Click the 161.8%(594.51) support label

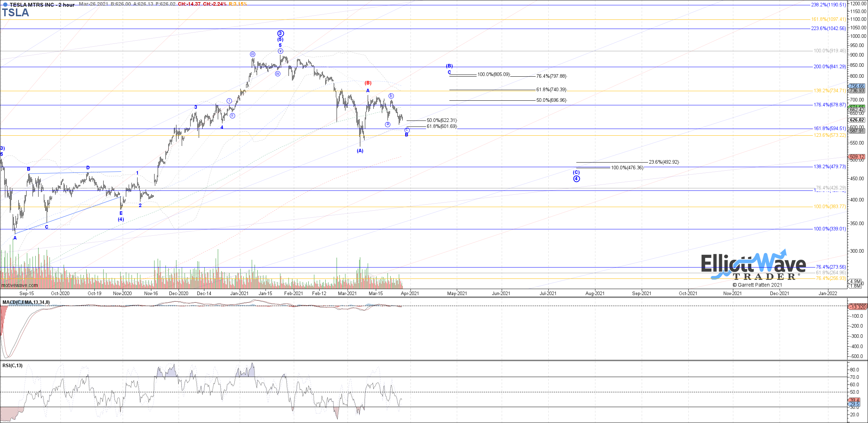click(830, 129)
